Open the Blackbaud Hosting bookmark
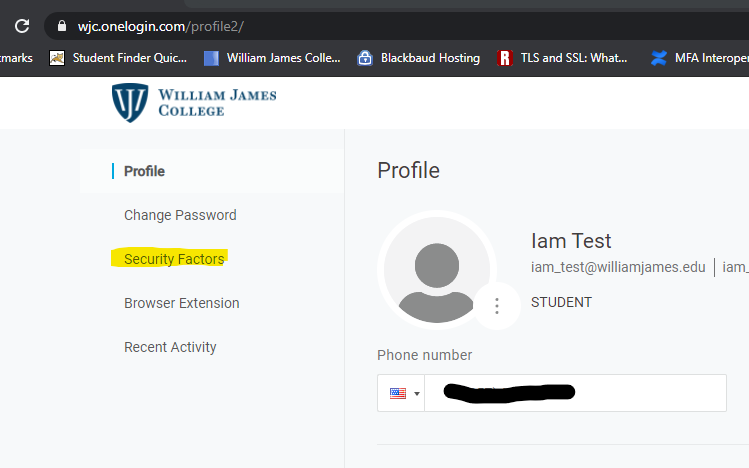This screenshot has width=749, height=468. [x=418, y=58]
